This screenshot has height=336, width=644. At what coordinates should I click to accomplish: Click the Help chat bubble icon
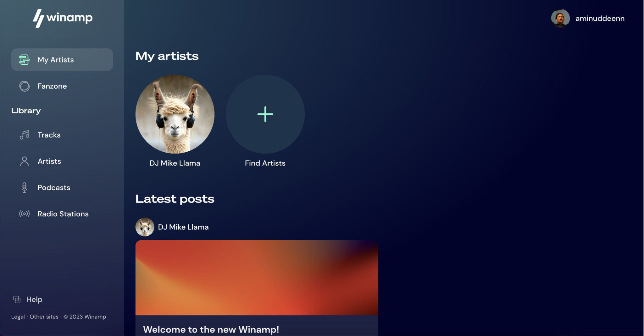coord(17,299)
